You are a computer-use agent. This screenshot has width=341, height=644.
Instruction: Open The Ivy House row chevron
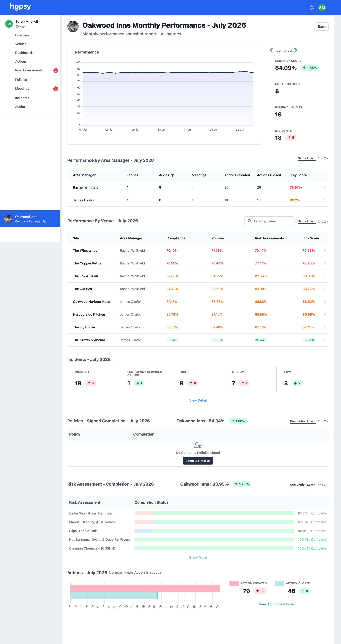[325, 327]
